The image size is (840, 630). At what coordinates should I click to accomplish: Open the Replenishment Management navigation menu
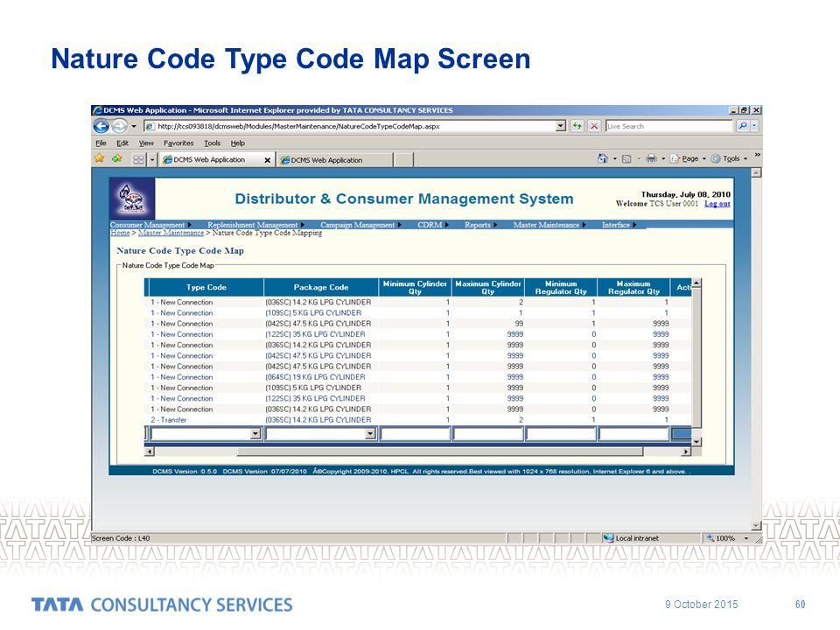point(256,225)
